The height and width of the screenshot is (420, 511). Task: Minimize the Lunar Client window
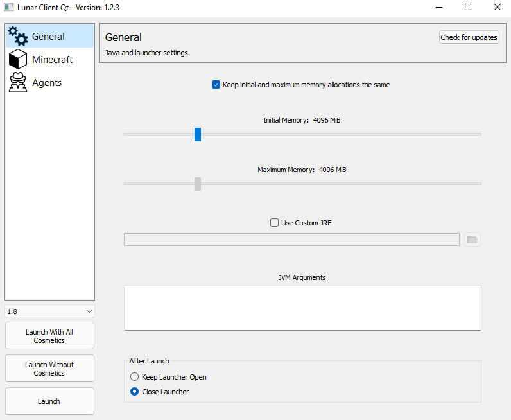point(438,8)
